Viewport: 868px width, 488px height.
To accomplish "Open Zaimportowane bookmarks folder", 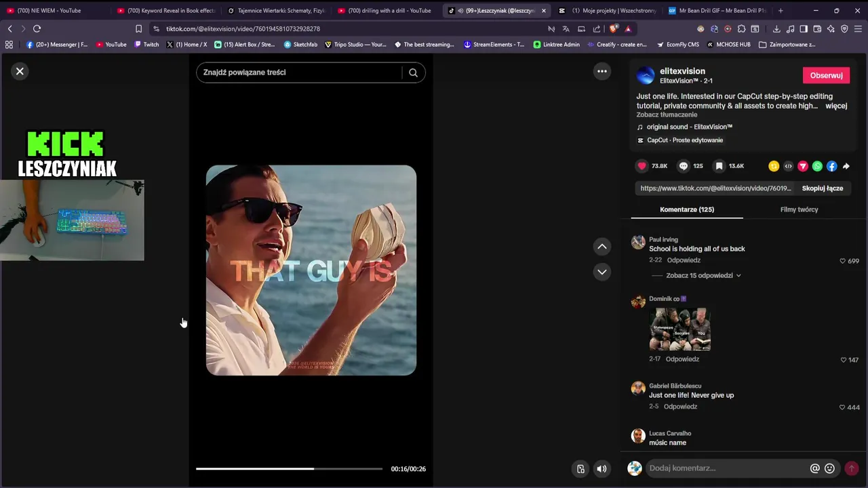I will 787,45.
